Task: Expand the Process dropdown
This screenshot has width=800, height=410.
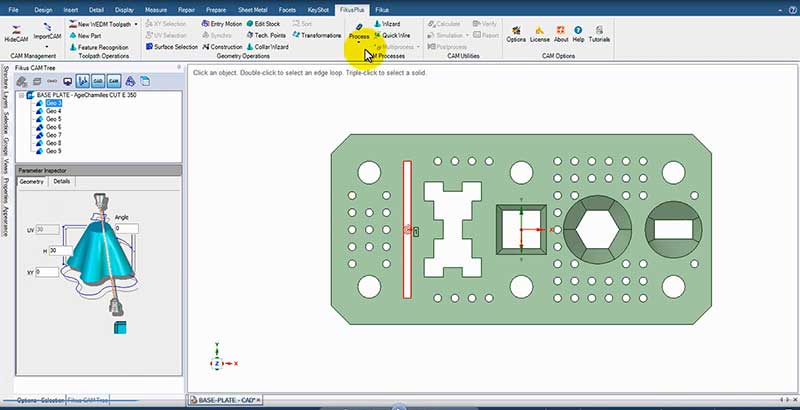Action: point(359,46)
